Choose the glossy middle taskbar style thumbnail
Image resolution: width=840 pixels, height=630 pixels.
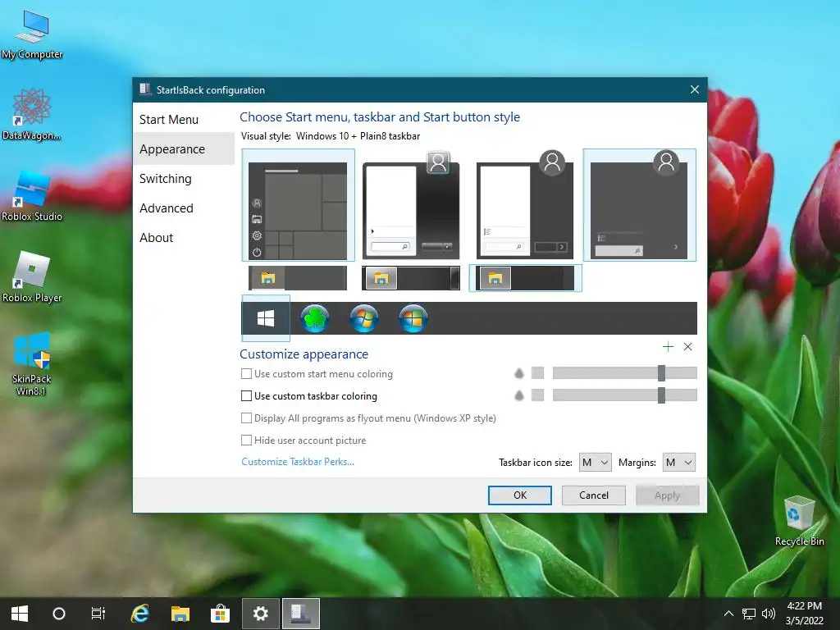point(411,278)
